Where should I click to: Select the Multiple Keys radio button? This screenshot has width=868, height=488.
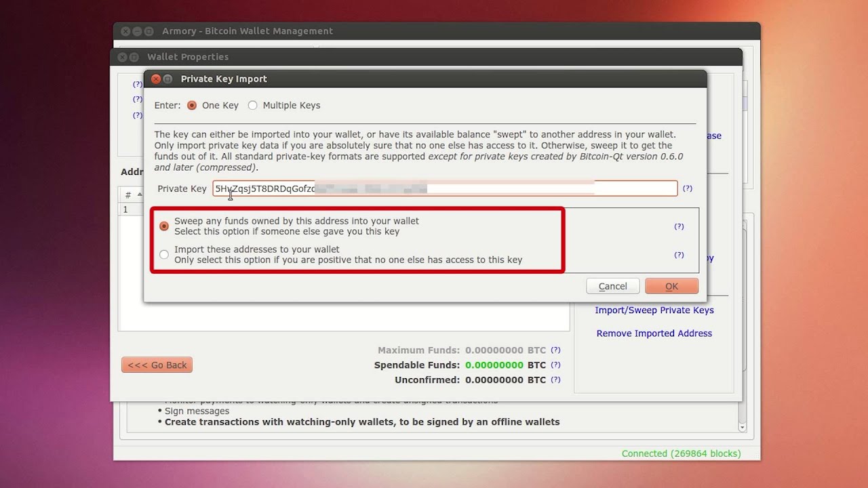tap(253, 106)
